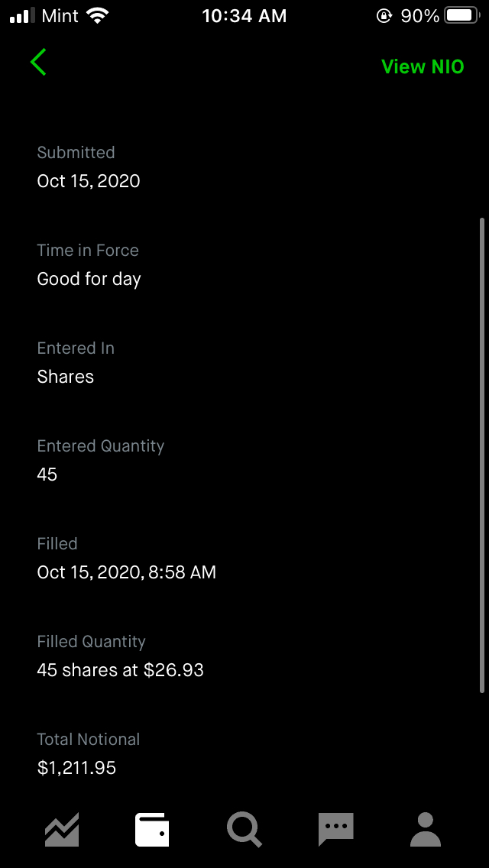Tap the green back arrow
Image resolution: width=489 pixels, height=868 pixels.
pyautogui.click(x=38, y=62)
